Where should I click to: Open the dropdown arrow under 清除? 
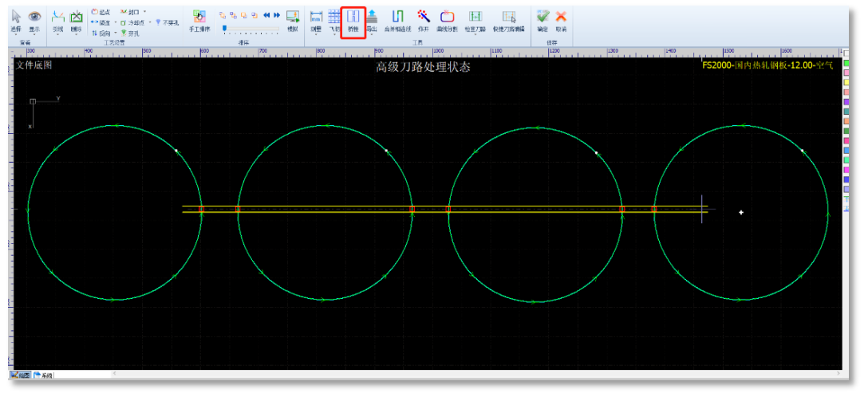[77, 35]
